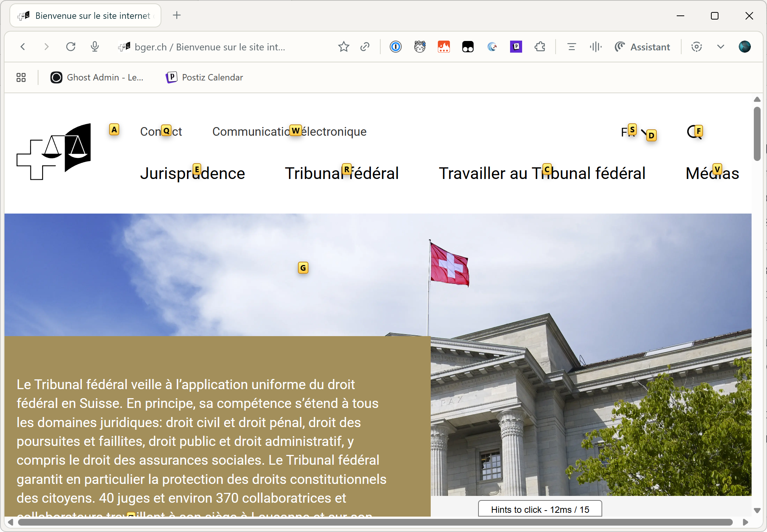
Task: Bookmark page with star icon
Action: coord(343,47)
